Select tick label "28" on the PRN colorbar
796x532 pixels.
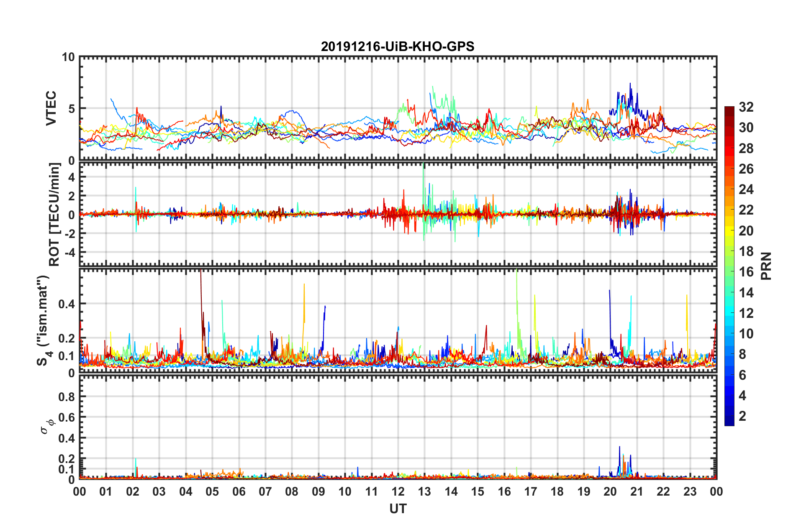coord(746,148)
